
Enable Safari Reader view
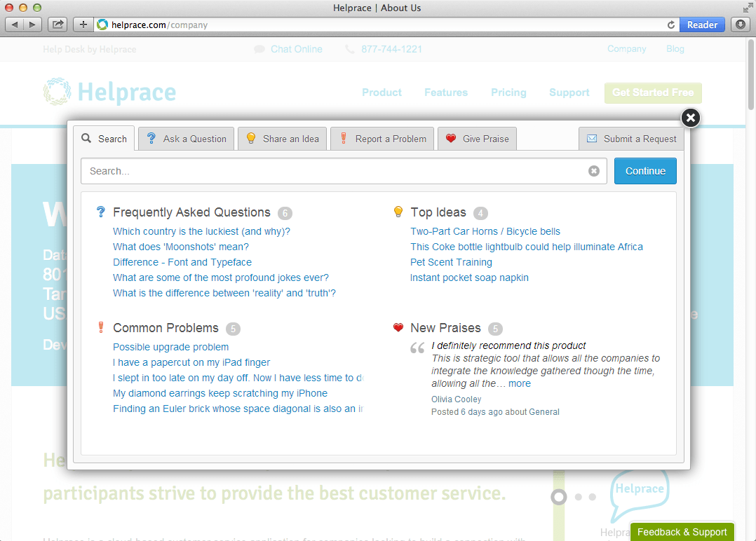pyautogui.click(x=702, y=25)
